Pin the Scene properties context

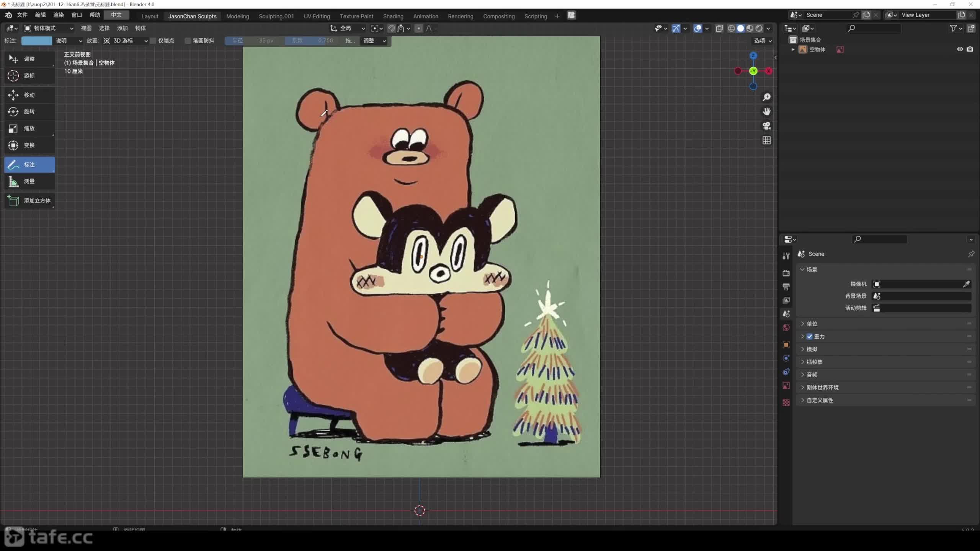point(971,254)
